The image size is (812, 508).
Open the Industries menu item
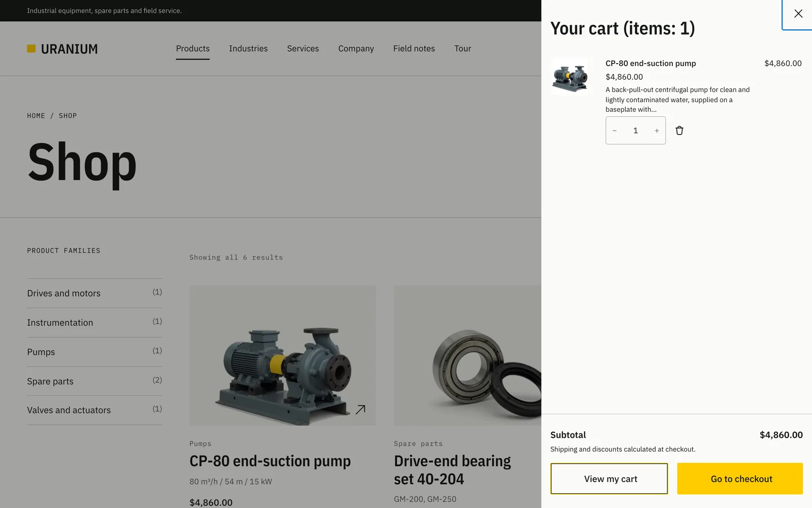click(248, 49)
